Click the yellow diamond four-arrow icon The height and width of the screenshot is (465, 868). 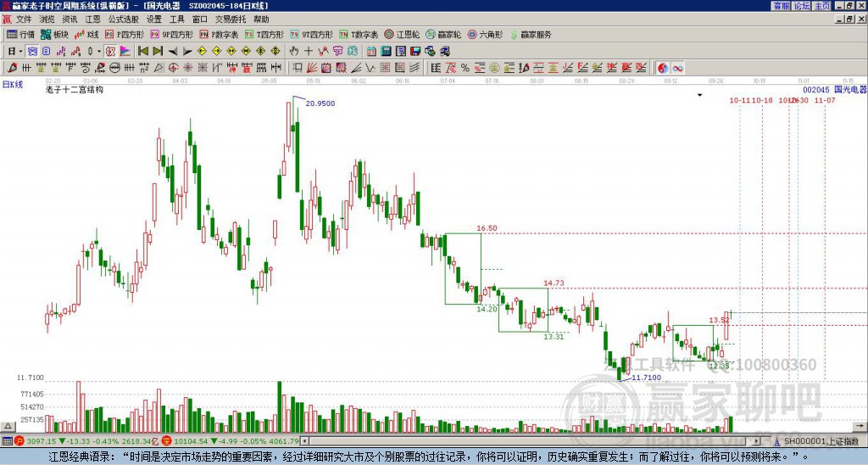(x=275, y=52)
